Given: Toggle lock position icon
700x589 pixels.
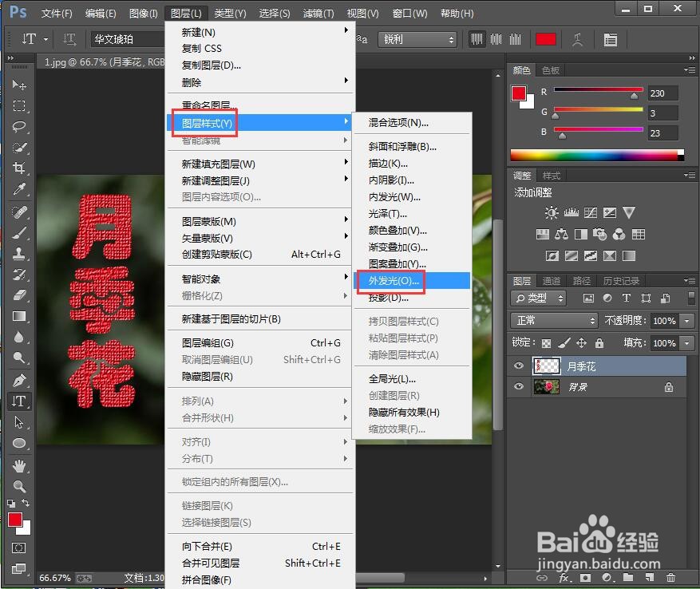Looking at the screenshot, I should pos(581,343).
